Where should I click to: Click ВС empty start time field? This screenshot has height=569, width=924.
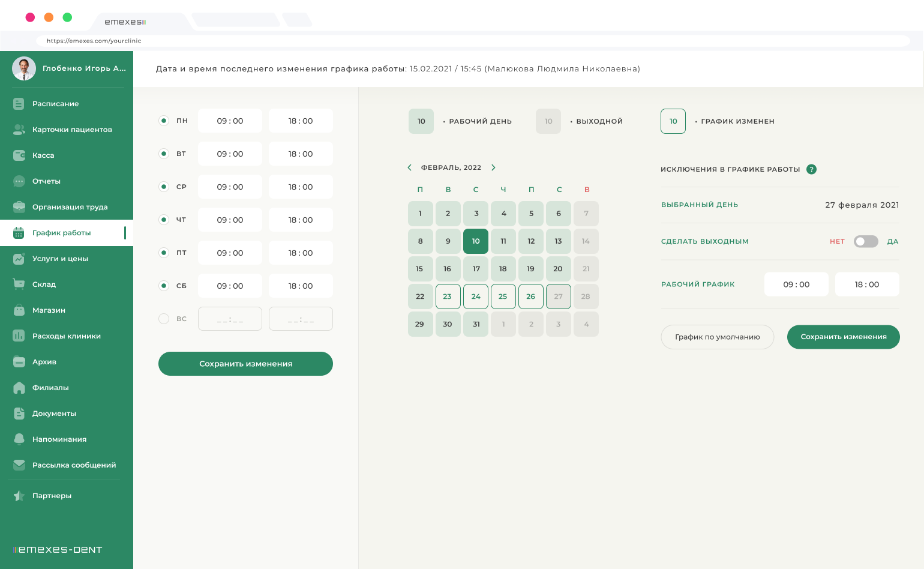(230, 319)
